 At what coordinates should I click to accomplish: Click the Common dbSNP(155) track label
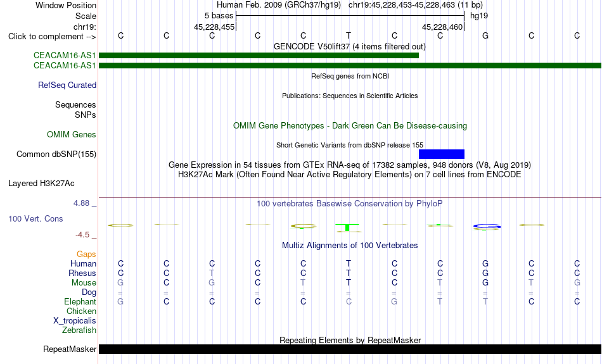[56, 154]
